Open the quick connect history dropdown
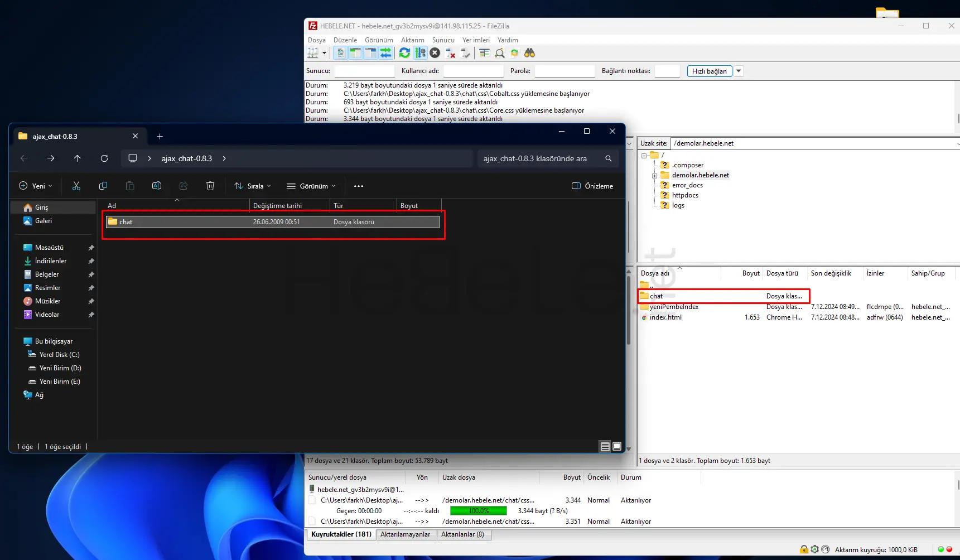 (739, 71)
